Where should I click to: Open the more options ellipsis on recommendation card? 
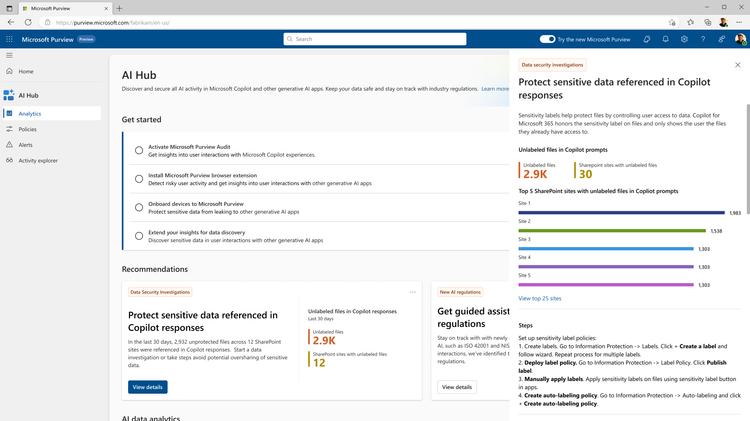(413, 292)
